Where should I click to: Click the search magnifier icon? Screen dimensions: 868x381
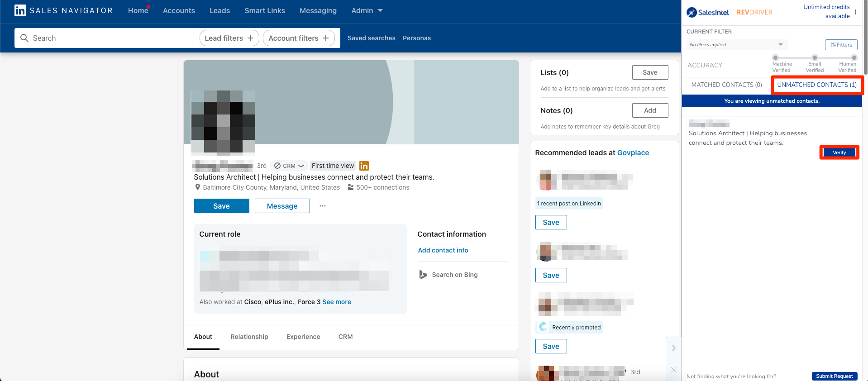[x=24, y=38]
